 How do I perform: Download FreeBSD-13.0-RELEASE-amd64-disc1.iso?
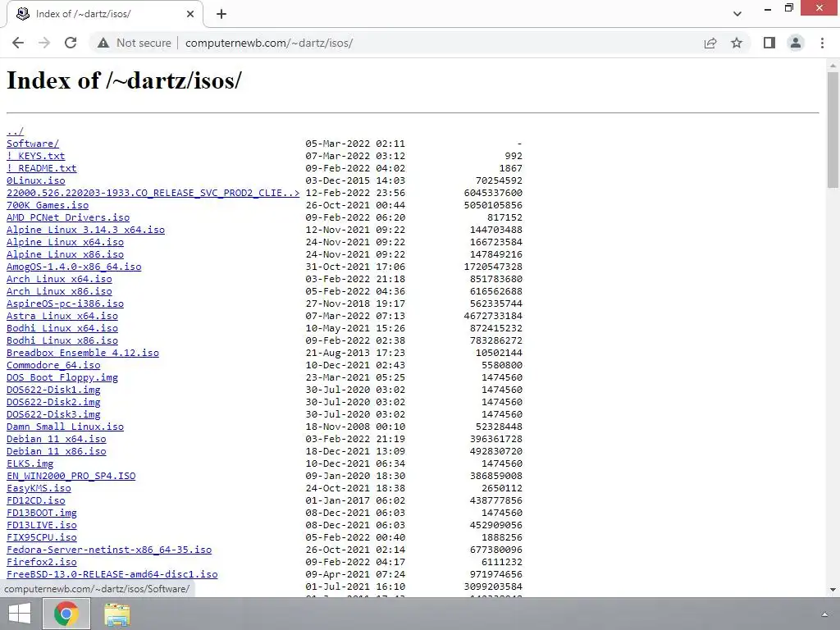coord(112,575)
